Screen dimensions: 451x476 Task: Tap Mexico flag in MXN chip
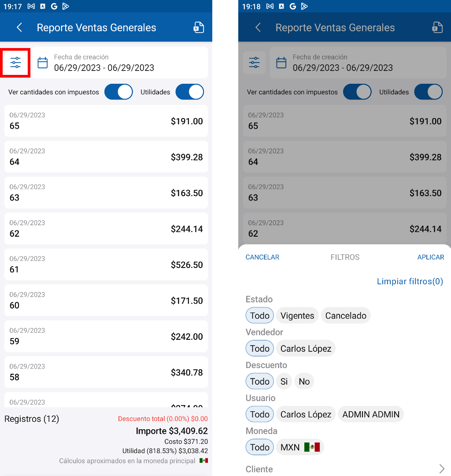click(312, 447)
